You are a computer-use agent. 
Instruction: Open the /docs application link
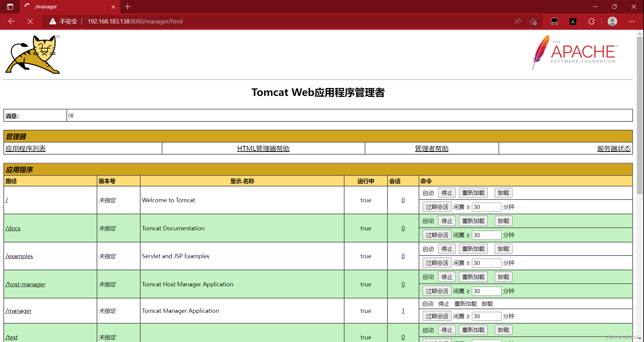pos(13,228)
